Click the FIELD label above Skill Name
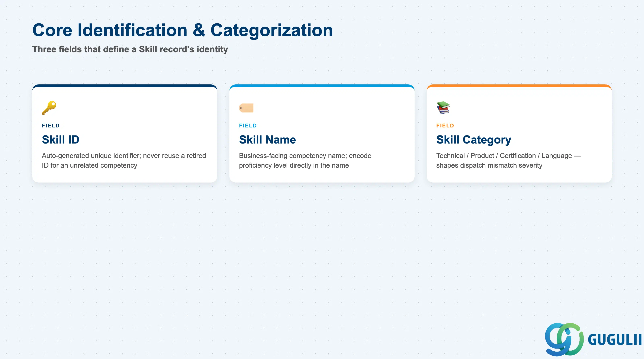Screen dimensions: 644x359 [248, 126]
